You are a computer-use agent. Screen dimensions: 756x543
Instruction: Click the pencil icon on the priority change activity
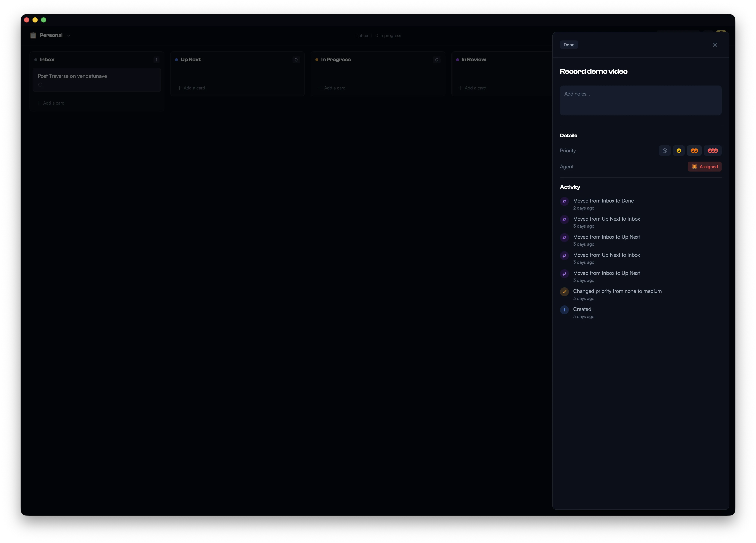click(564, 291)
